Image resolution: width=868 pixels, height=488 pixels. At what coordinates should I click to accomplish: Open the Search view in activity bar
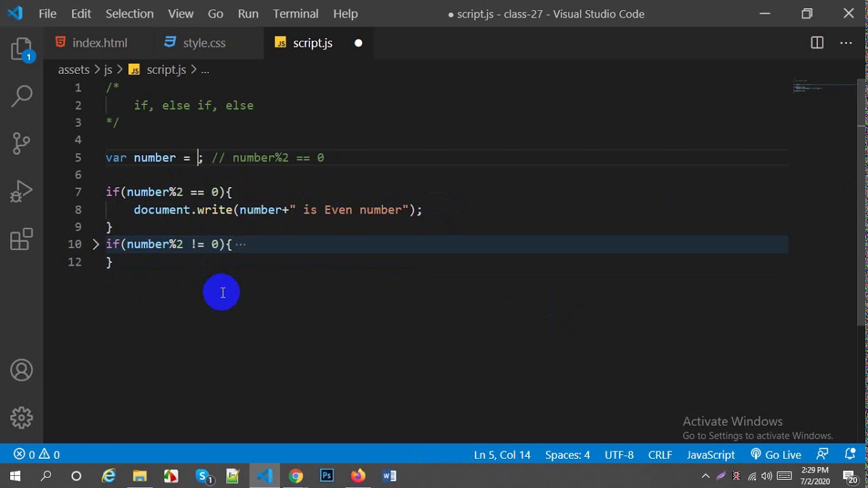[x=22, y=96]
